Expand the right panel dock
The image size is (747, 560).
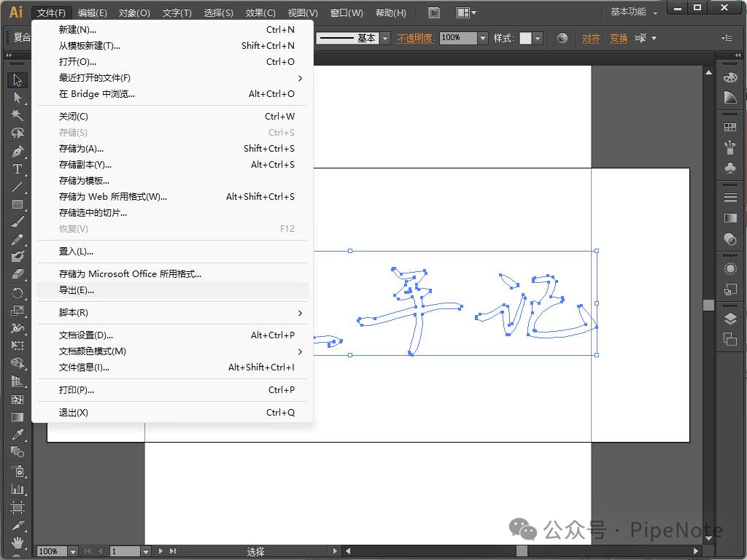click(x=738, y=55)
